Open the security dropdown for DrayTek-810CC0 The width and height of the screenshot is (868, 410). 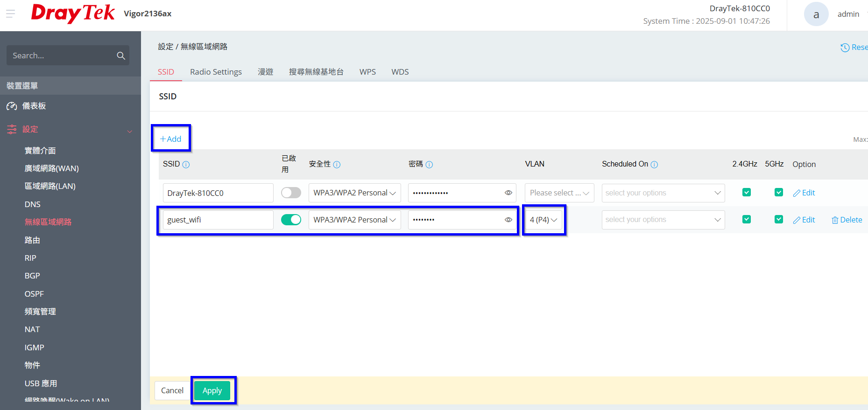[354, 193]
